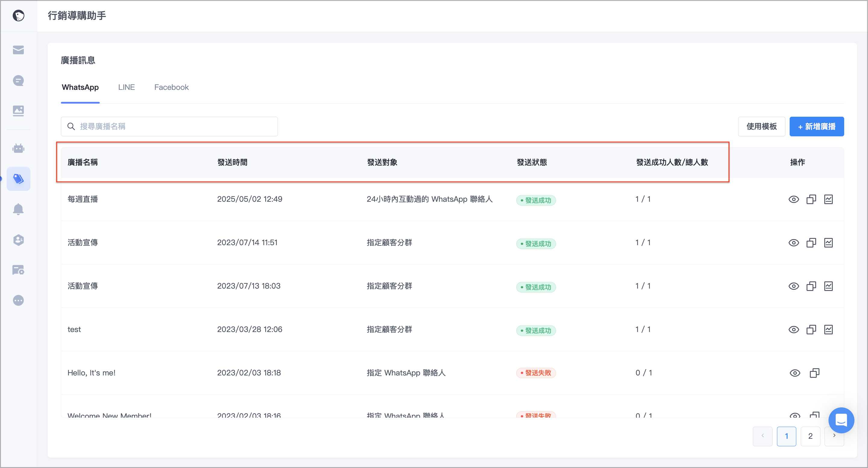Open report for broadcast sent 2023/07/13 18:03
Image resolution: width=868 pixels, height=468 pixels.
[829, 286]
